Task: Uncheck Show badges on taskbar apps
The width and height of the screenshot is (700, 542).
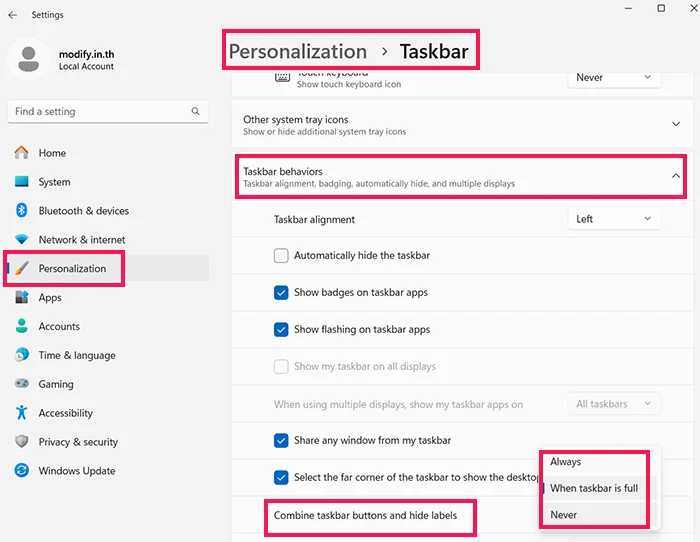Action: (281, 292)
